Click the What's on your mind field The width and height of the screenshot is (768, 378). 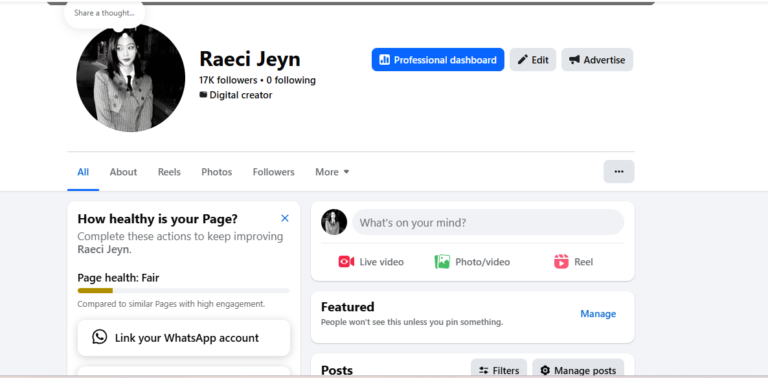pyautogui.click(x=488, y=222)
